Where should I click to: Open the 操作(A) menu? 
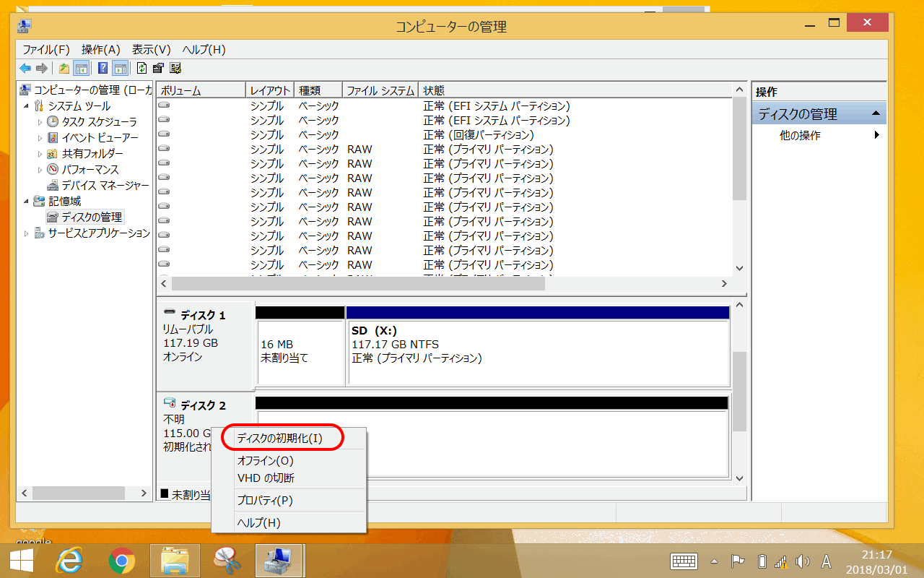point(100,49)
